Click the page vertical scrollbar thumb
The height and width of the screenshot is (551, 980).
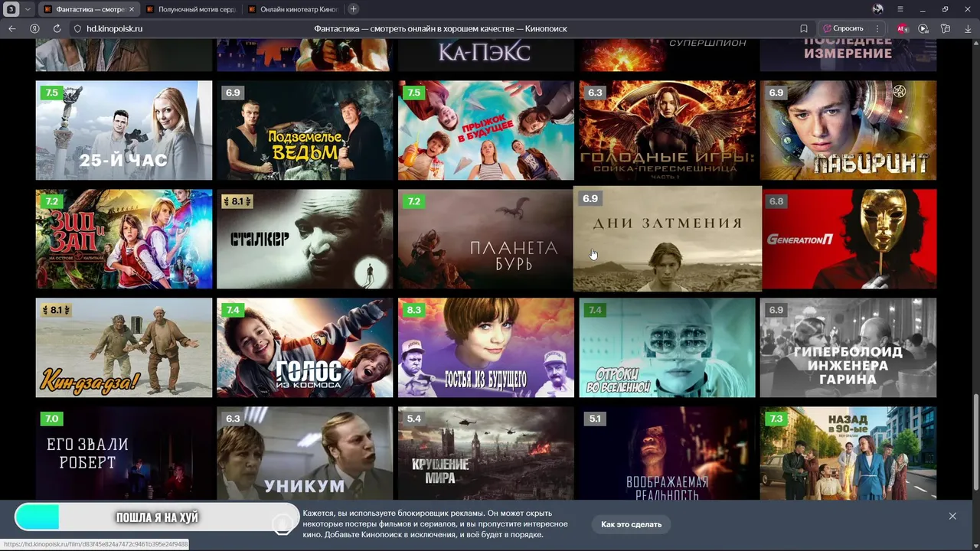pyautogui.click(x=975, y=442)
